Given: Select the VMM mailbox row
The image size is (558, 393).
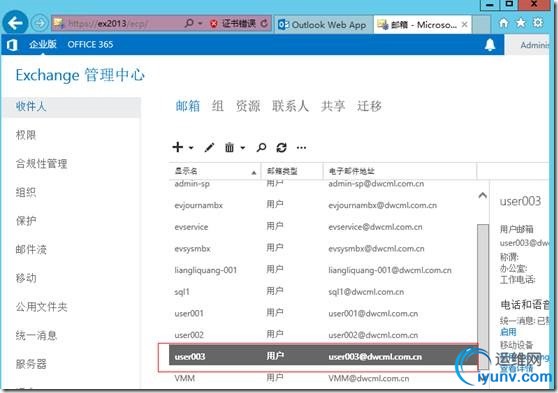Looking at the screenshot, I should click(x=323, y=378).
